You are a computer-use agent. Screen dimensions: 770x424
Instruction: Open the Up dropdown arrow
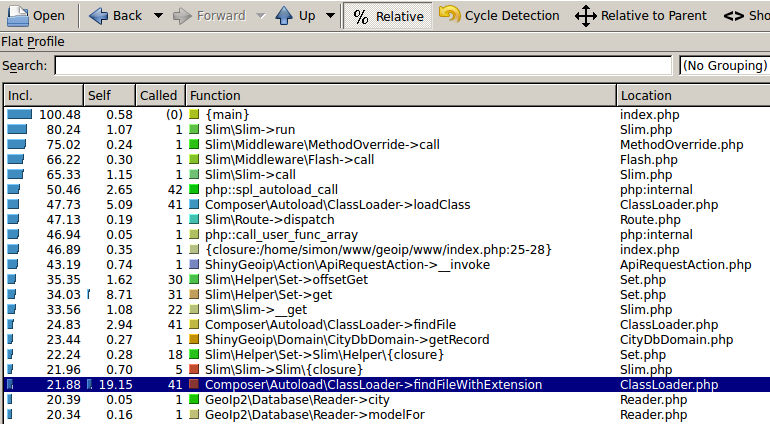point(330,16)
